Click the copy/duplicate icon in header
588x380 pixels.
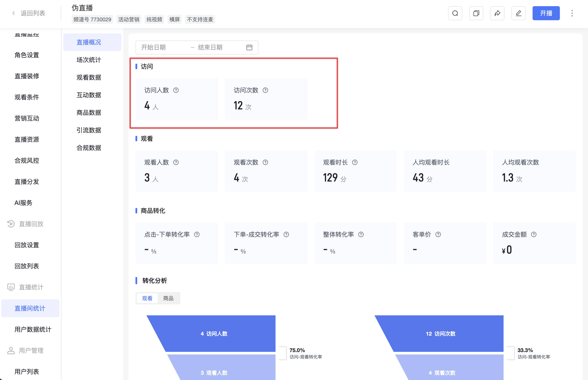[x=476, y=13]
